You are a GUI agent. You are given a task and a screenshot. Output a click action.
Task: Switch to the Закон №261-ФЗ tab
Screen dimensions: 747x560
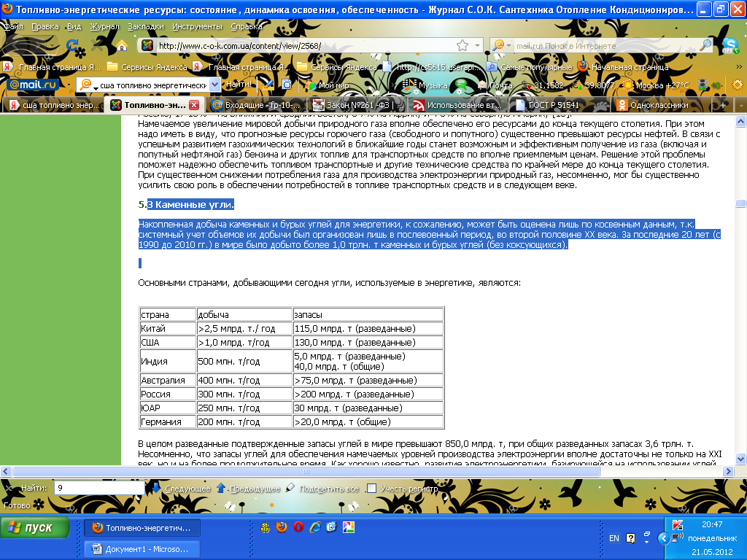[x=357, y=105]
